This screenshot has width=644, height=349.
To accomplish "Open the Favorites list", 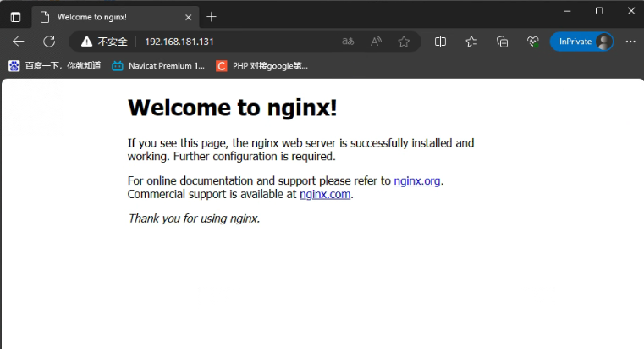I will [471, 42].
